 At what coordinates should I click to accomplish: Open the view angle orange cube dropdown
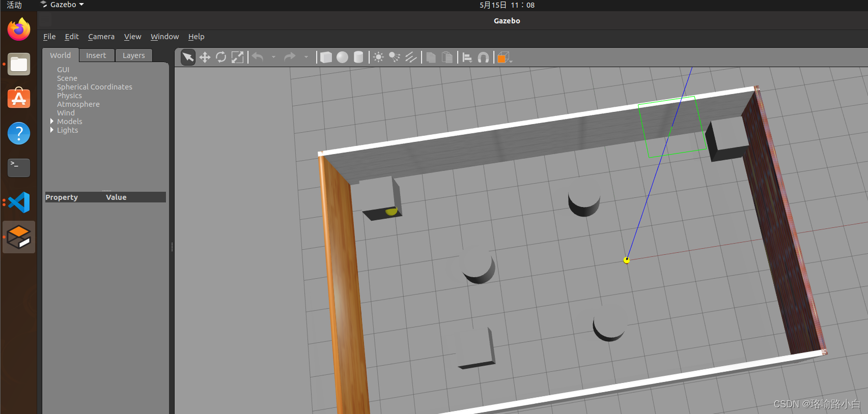pos(504,57)
